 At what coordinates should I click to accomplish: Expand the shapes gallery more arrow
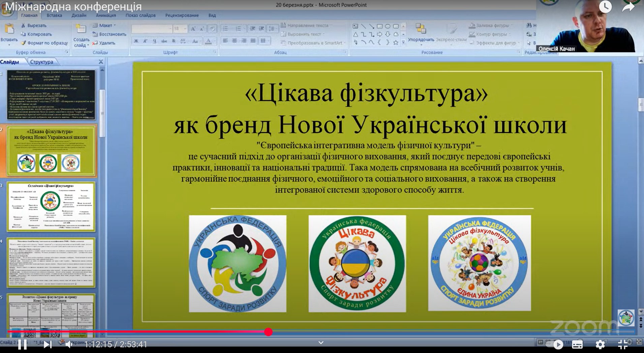(x=403, y=42)
